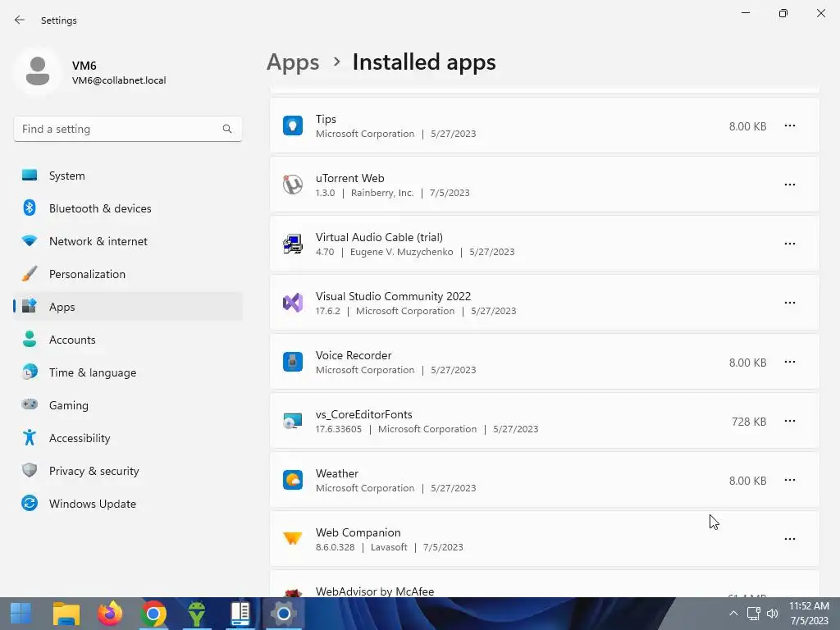This screenshot has height=630, width=840.
Task: Open the System settings category
Action: pyautogui.click(x=128, y=176)
